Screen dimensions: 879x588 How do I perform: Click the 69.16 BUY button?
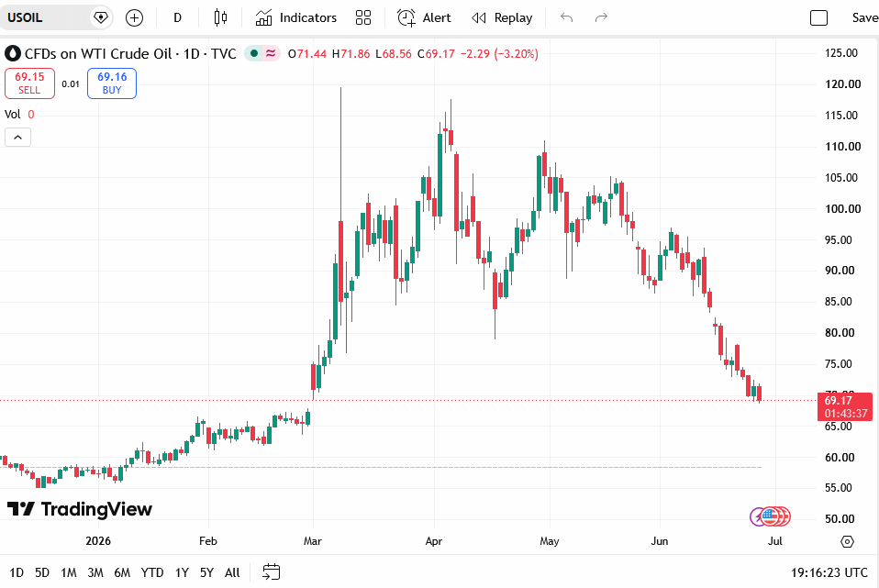pyautogui.click(x=112, y=83)
